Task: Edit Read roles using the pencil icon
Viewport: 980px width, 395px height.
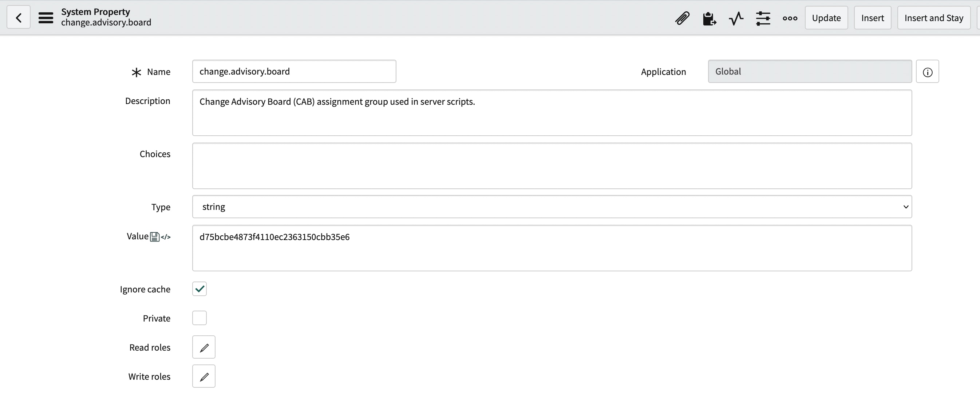Action: [x=203, y=347]
